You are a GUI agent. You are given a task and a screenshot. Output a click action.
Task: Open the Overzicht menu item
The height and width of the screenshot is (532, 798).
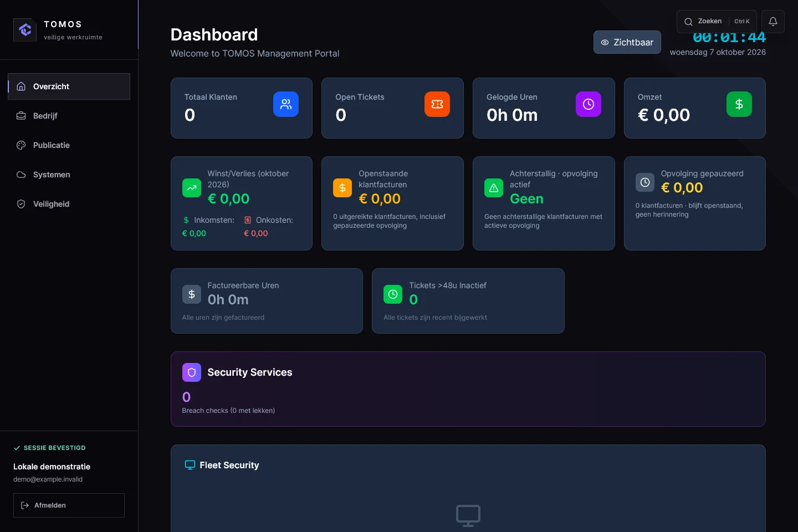69,86
